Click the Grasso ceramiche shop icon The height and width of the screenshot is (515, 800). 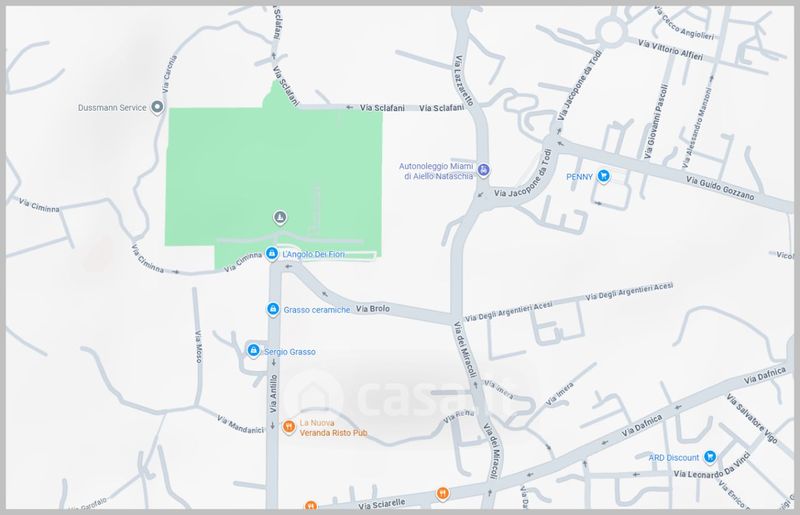pos(272,310)
